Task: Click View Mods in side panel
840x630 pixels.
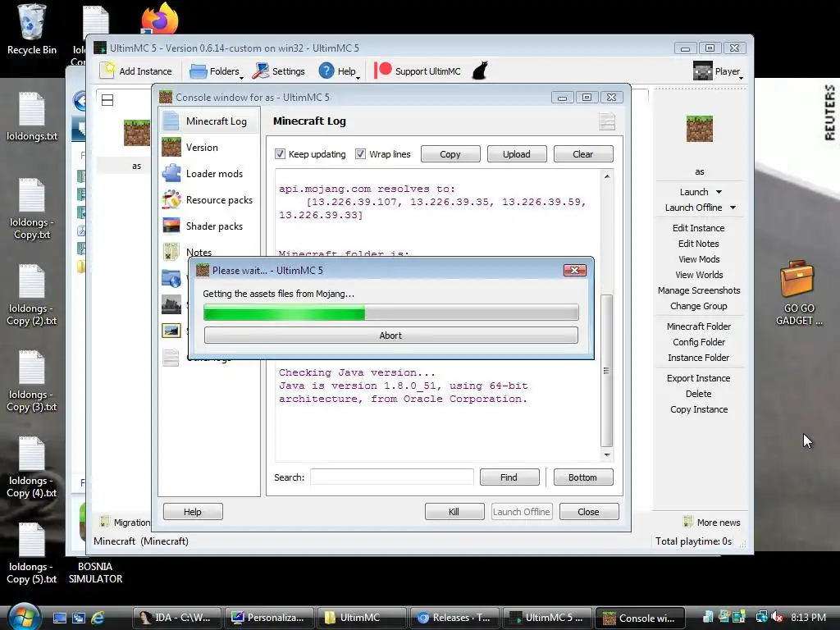Action: pos(699,258)
